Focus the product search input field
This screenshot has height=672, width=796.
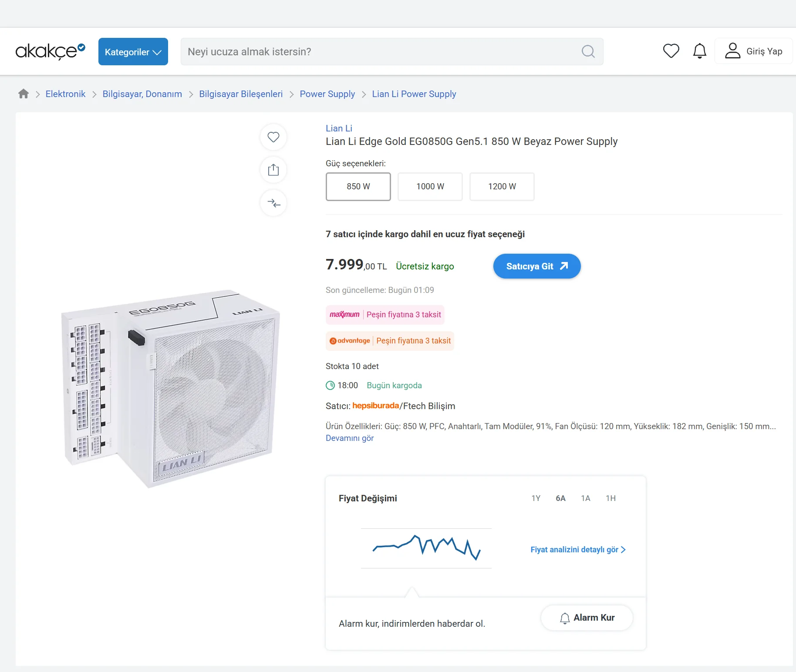coord(392,52)
